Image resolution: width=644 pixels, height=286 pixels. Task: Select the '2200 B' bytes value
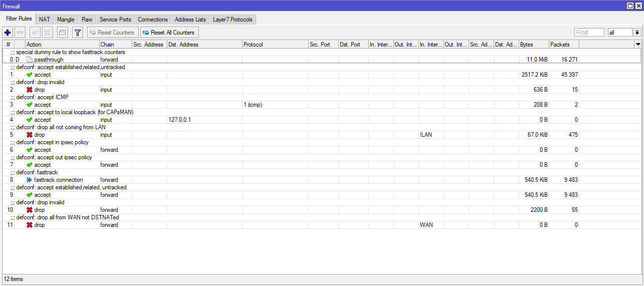point(539,210)
